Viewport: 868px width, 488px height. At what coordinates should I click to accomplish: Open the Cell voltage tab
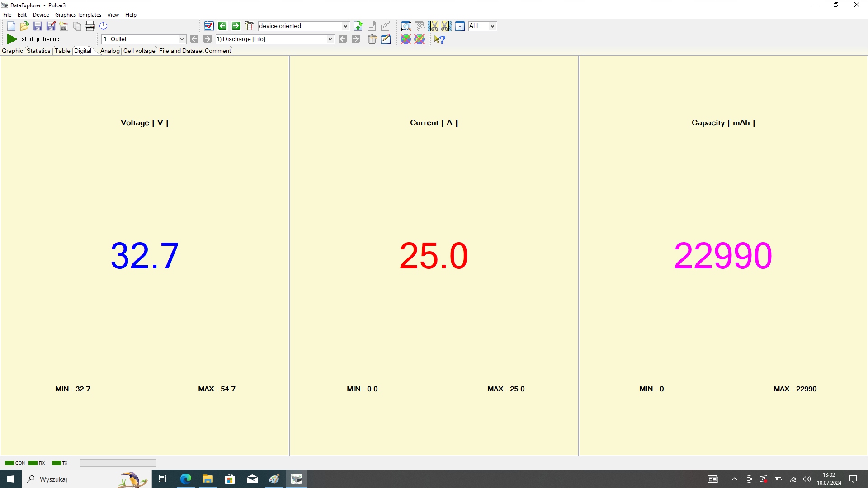click(x=139, y=51)
